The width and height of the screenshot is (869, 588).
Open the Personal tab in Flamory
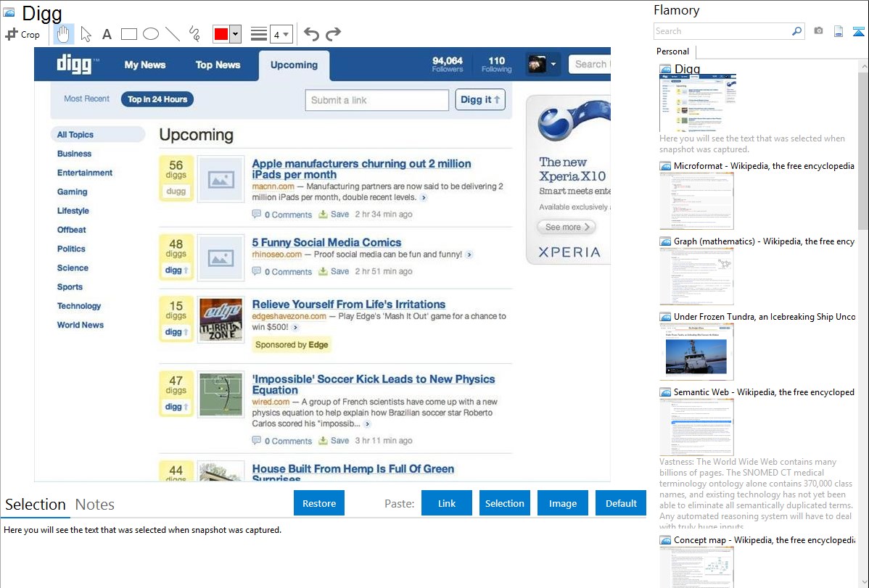672,51
